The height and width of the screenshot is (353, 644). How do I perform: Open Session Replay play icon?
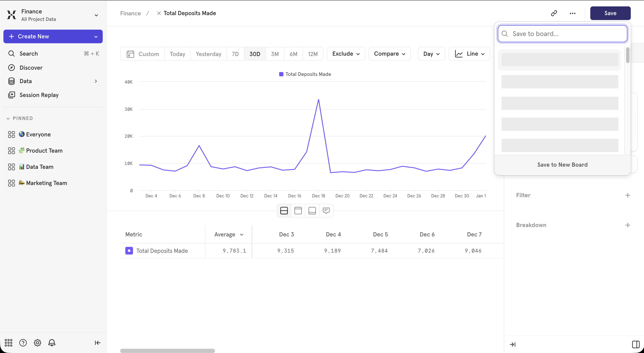click(x=12, y=95)
